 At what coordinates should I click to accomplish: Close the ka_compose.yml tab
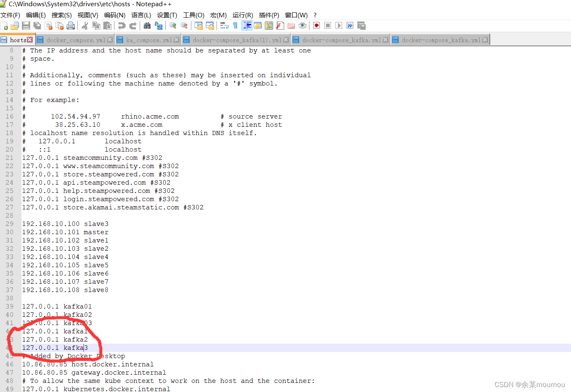point(176,40)
